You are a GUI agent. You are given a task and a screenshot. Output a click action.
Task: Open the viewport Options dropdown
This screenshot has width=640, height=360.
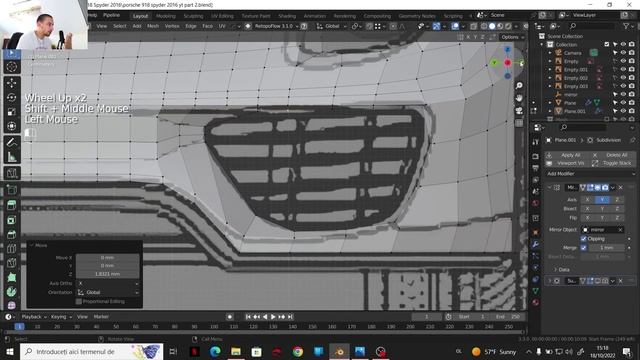[x=512, y=37]
